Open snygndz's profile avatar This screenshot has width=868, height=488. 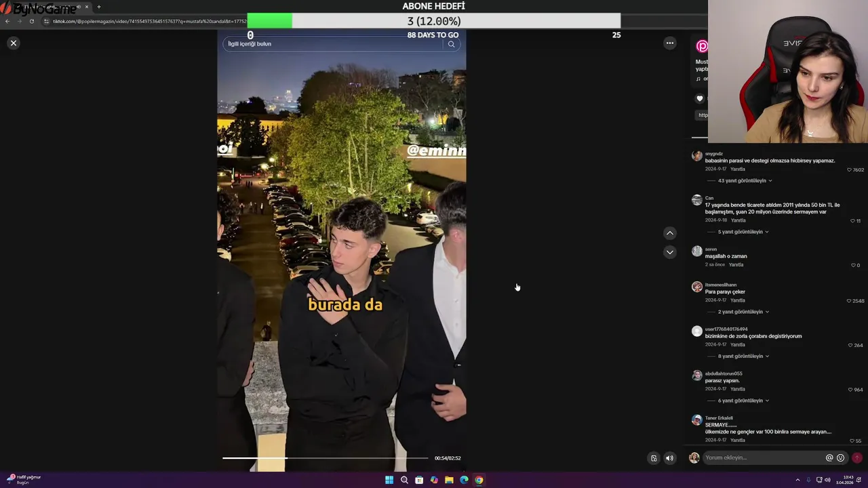(696, 156)
